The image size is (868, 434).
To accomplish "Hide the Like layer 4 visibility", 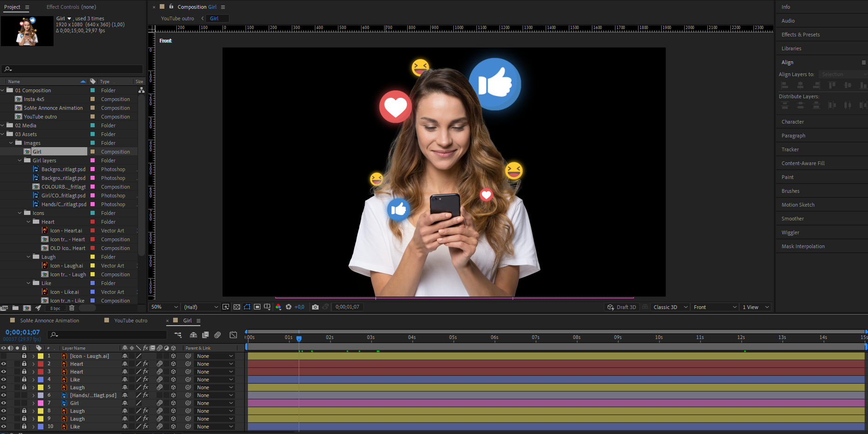I will [x=4, y=380].
